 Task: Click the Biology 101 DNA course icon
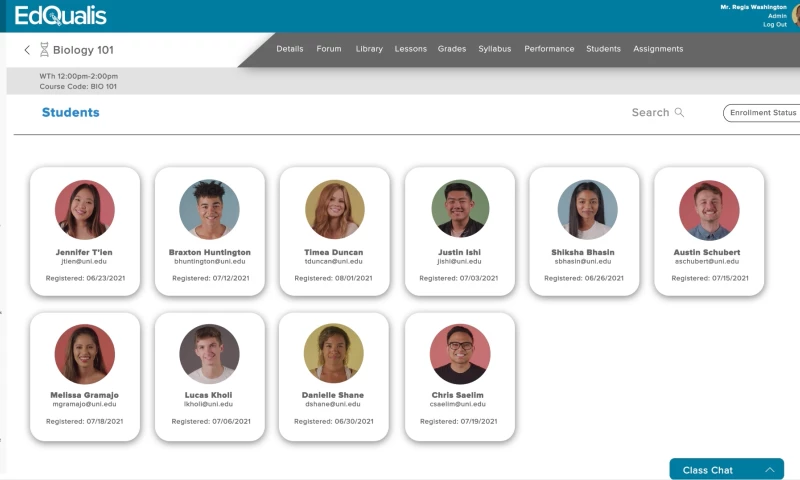coord(44,49)
